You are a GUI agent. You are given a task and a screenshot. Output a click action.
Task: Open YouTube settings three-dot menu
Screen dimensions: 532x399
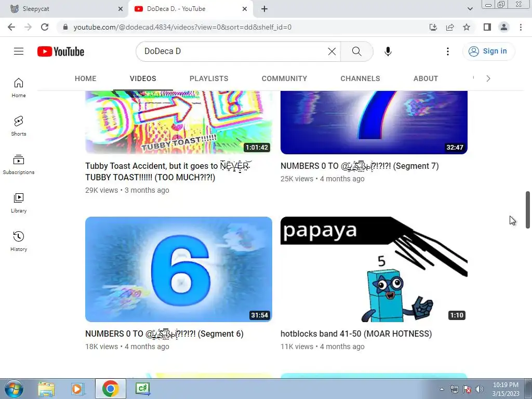pos(447,51)
